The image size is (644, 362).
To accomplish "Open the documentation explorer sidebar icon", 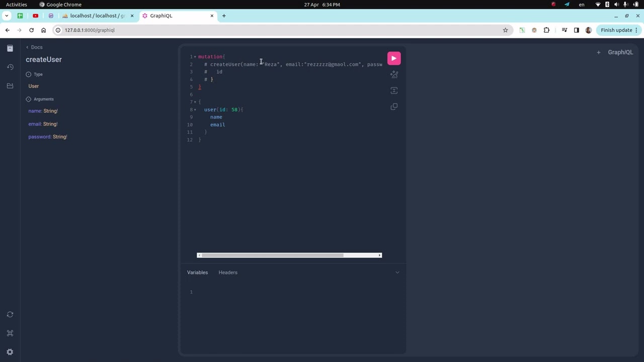I will point(10,48).
